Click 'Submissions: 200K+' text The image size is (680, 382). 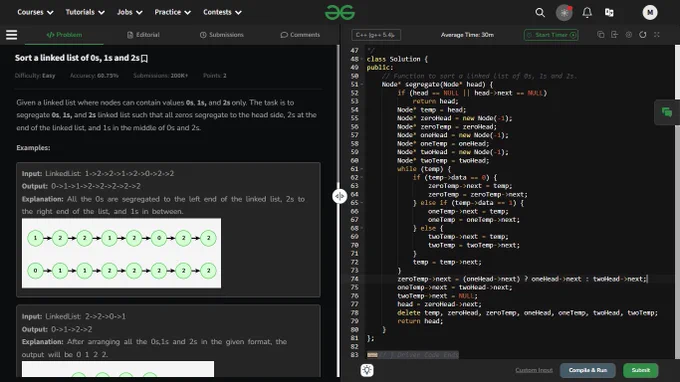pyautogui.click(x=160, y=75)
